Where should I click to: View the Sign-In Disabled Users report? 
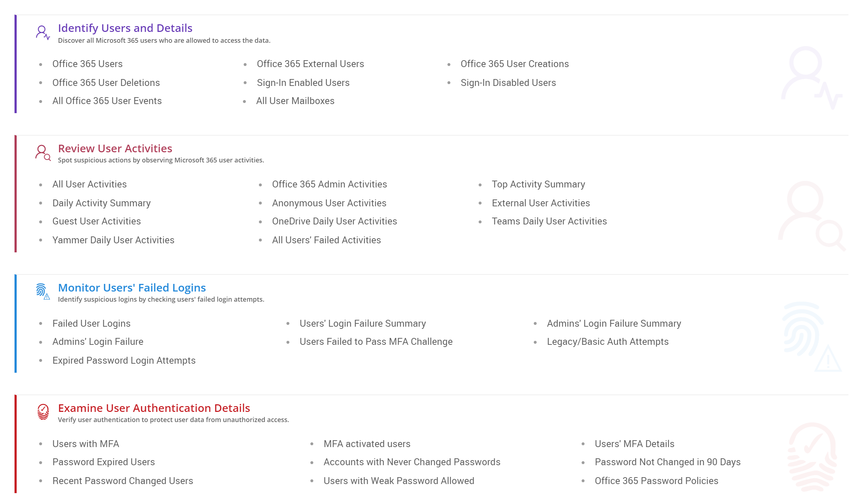(x=508, y=83)
